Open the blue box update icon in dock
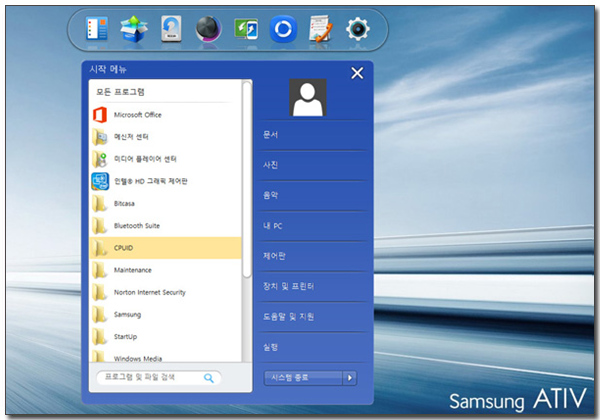This screenshot has width=600, height=420. coord(134,29)
